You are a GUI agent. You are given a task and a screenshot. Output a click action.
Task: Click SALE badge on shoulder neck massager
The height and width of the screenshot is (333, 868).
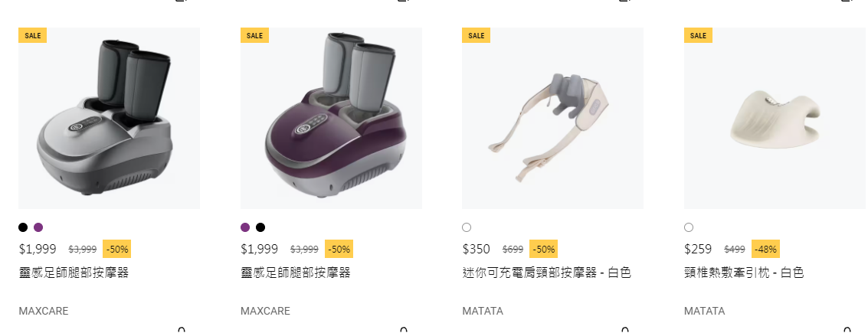pyautogui.click(x=476, y=35)
